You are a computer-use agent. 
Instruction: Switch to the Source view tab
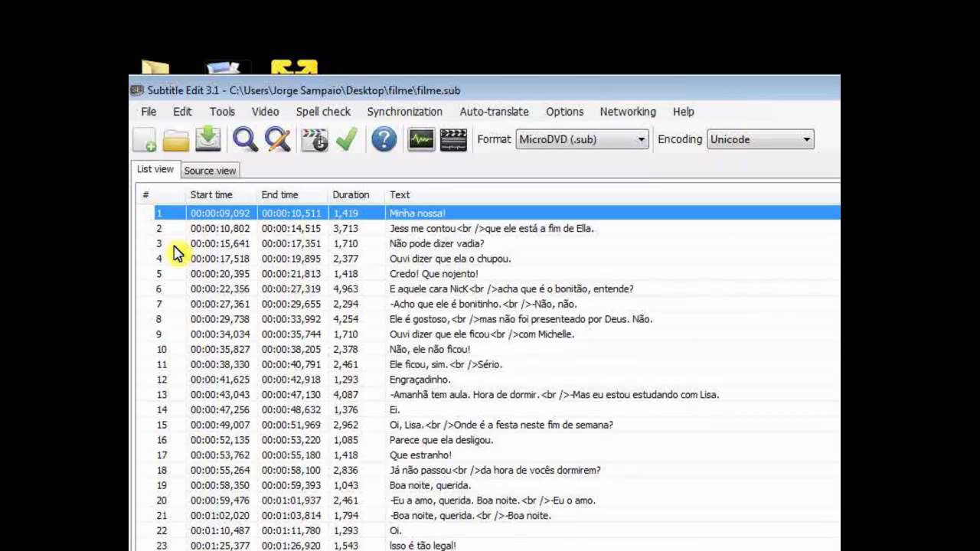pos(210,171)
